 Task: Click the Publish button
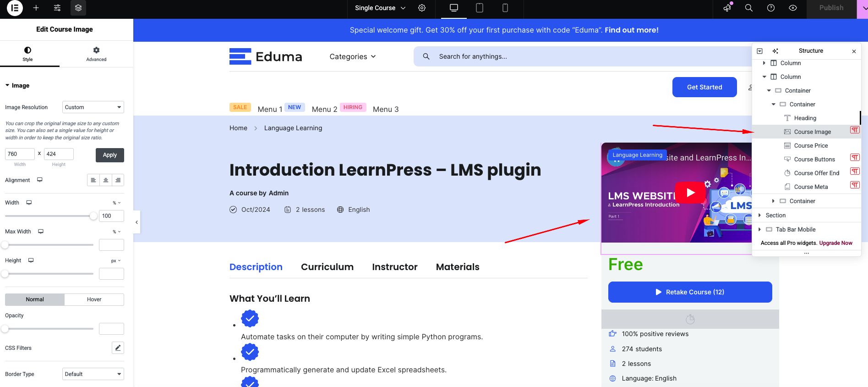831,8
